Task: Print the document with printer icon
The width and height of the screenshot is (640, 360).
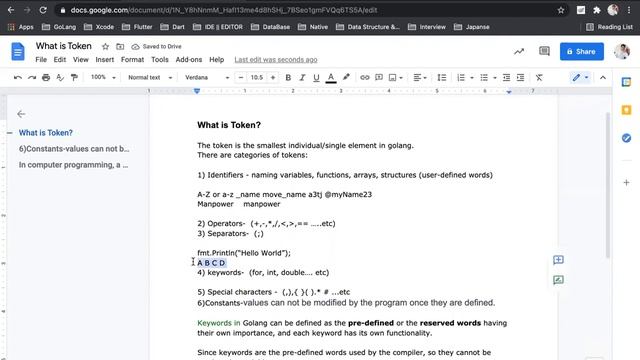Action: (46, 78)
